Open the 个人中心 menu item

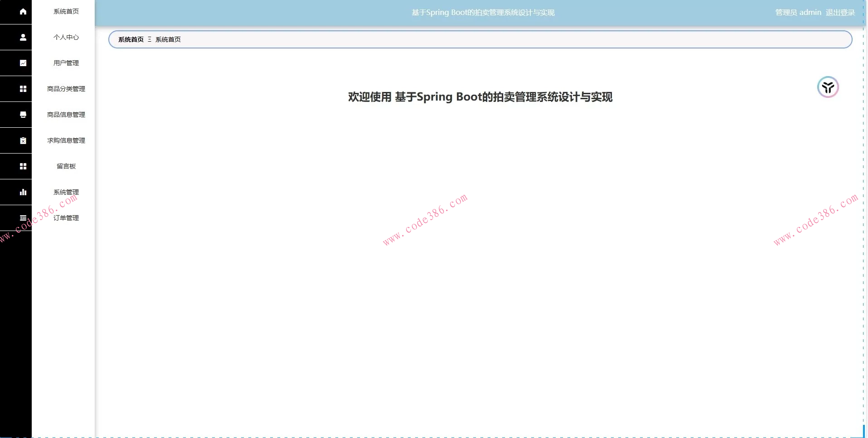pos(66,37)
